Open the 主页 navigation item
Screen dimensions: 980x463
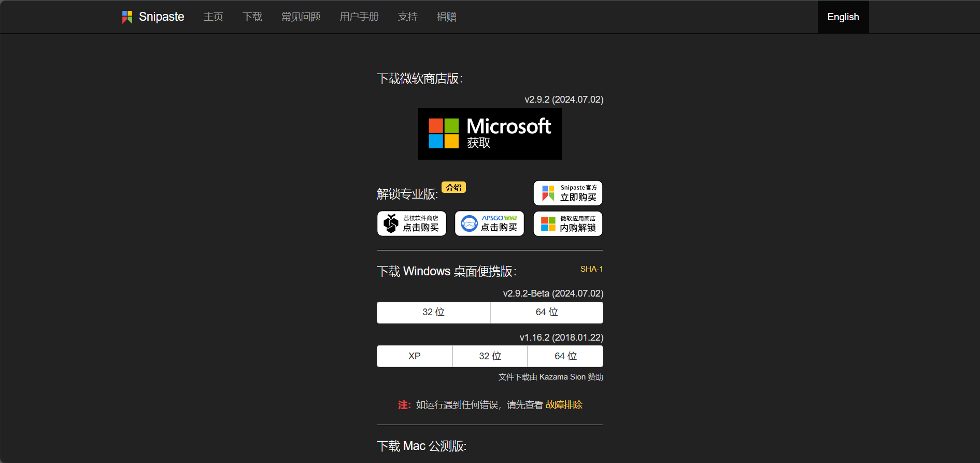(214, 17)
